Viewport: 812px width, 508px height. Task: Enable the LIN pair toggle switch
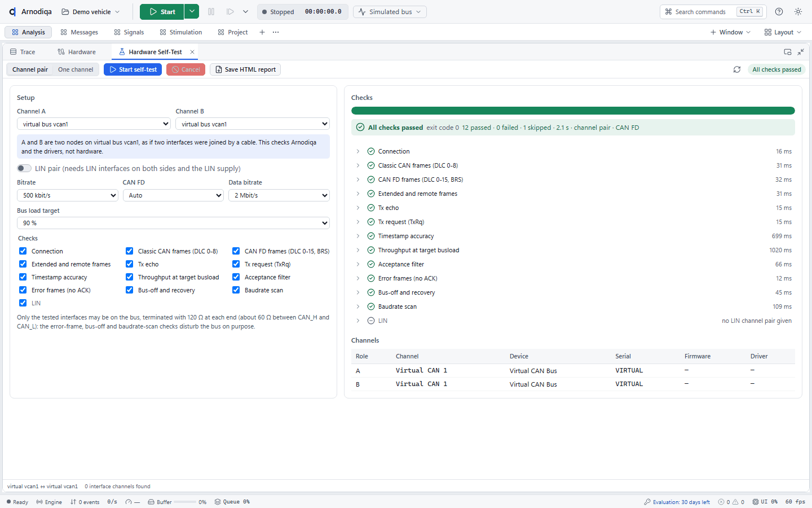pos(24,168)
